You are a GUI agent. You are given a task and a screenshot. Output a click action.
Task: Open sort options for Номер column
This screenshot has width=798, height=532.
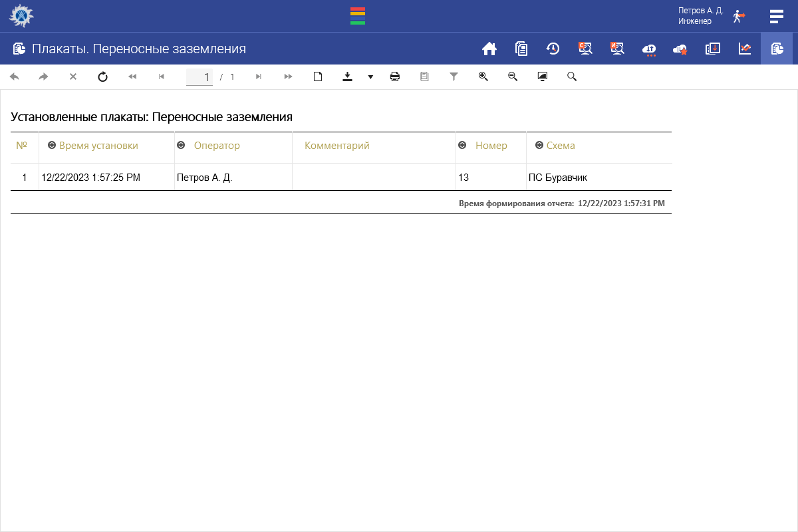462,146
